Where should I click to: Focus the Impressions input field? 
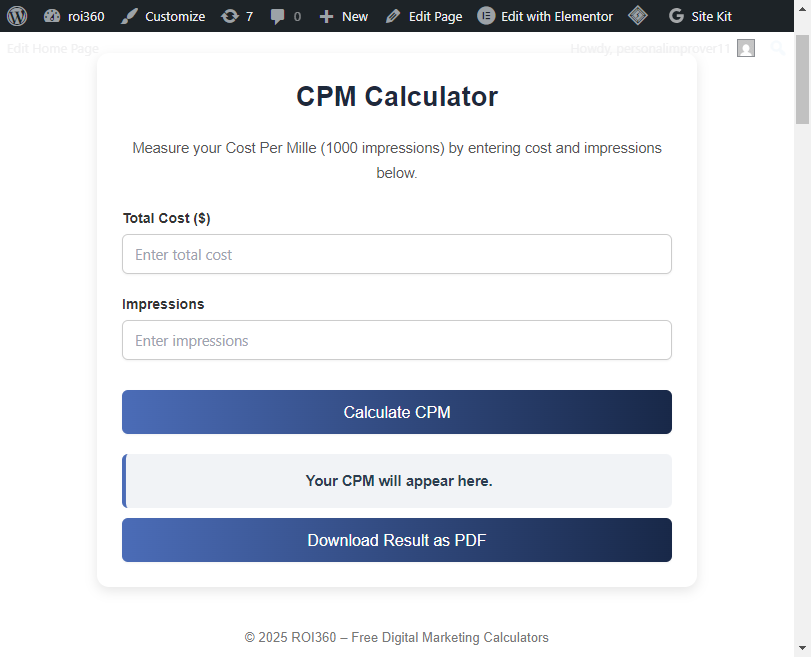pyautogui.click(x=396, y=340)
